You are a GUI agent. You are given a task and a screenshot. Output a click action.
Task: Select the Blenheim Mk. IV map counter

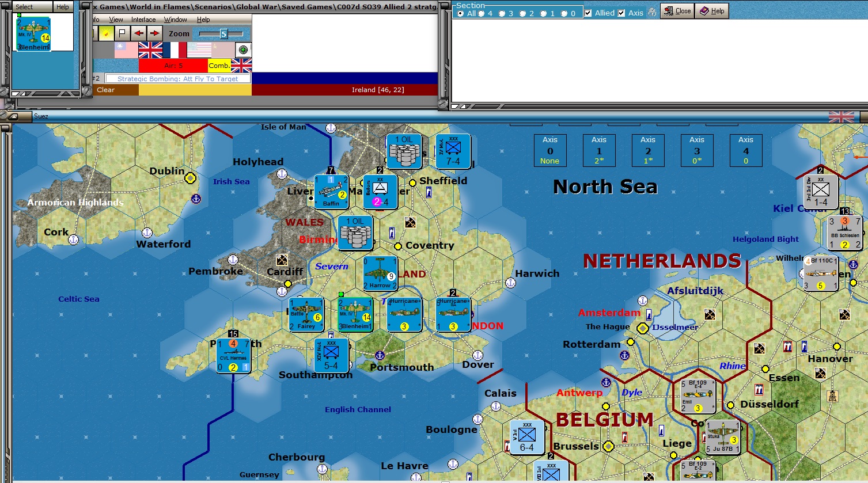click(x=355, y=314)
